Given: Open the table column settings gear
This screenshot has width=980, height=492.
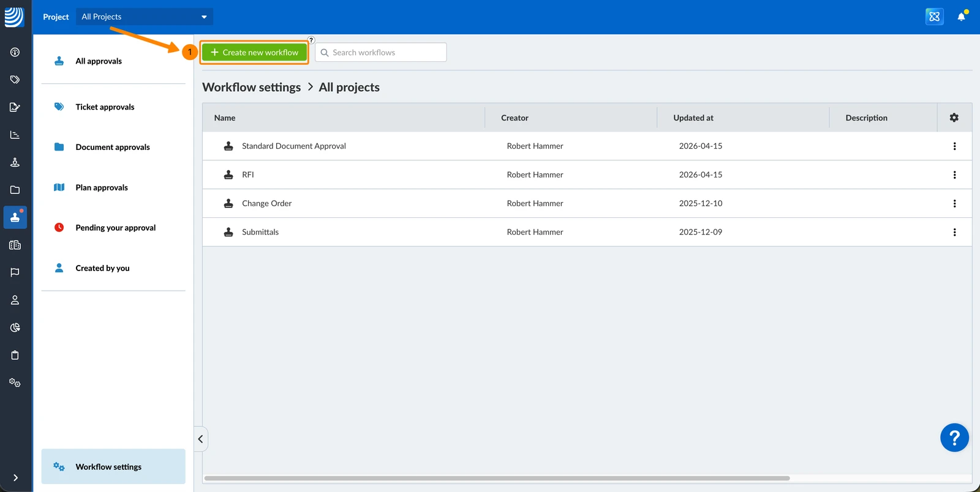Looking at the screenshot, I should pyautogui.click(x=954, y=117).
